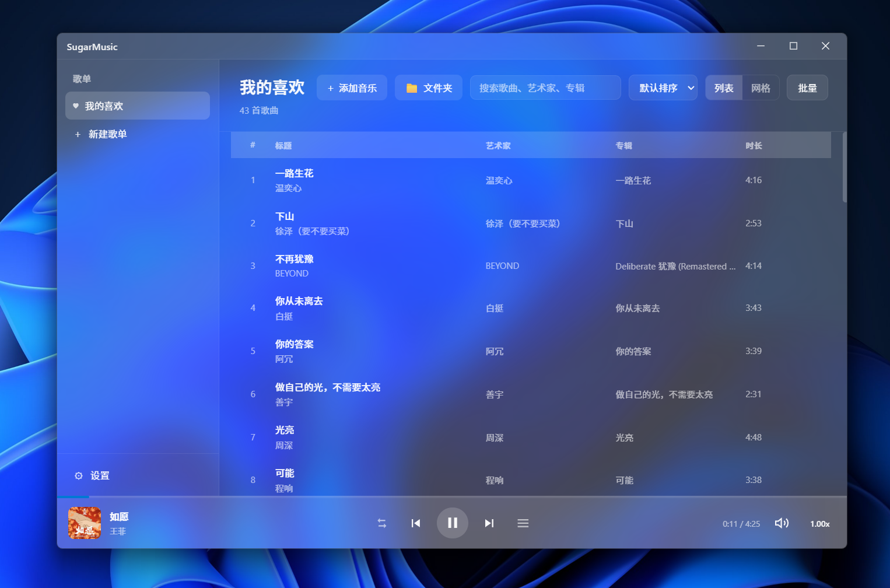Click the 如愿 album cover thumbnail

[85, 523]
